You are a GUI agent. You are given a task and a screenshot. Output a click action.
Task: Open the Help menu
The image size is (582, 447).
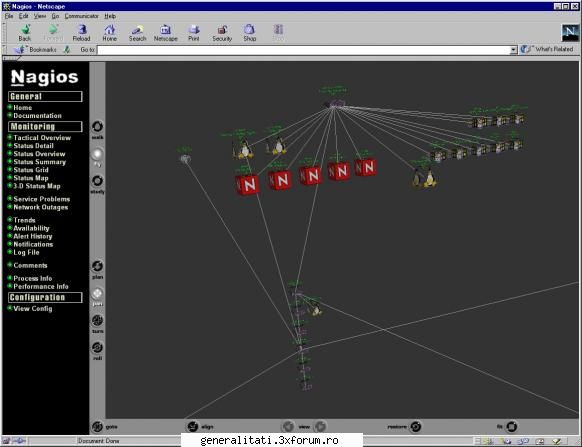click(x=110, y=16)
